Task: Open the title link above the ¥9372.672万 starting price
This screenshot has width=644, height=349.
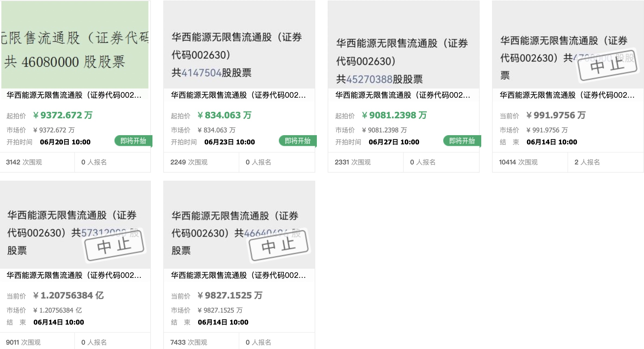Action: pyautogui.click(x=74, y=95)
